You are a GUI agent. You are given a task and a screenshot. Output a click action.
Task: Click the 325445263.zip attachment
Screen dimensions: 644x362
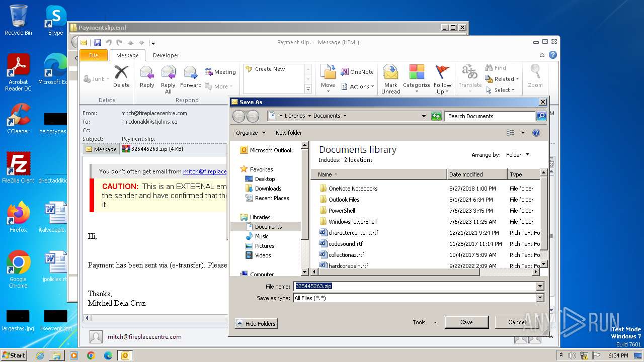[x=152, y=149]
